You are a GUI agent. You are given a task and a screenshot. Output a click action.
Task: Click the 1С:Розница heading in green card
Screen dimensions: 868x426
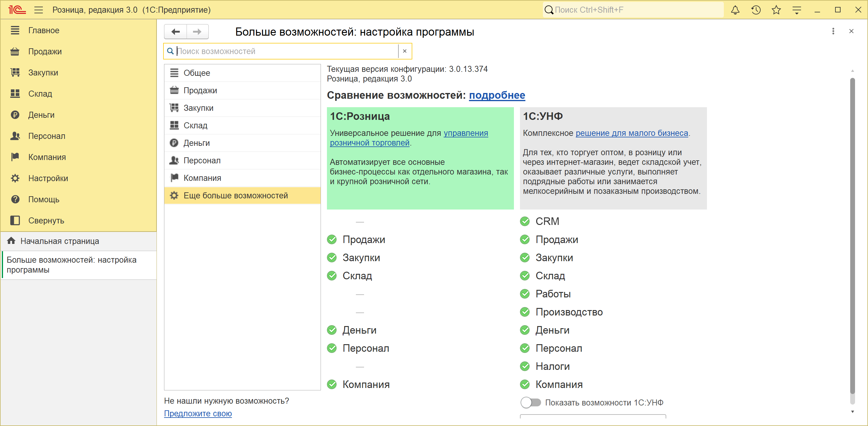click(360, 116)
